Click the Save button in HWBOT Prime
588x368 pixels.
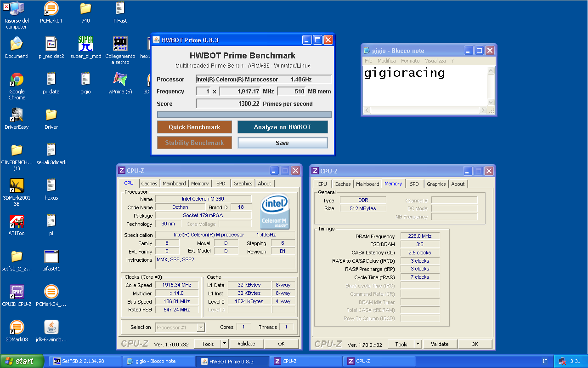(x=283, y=143)
